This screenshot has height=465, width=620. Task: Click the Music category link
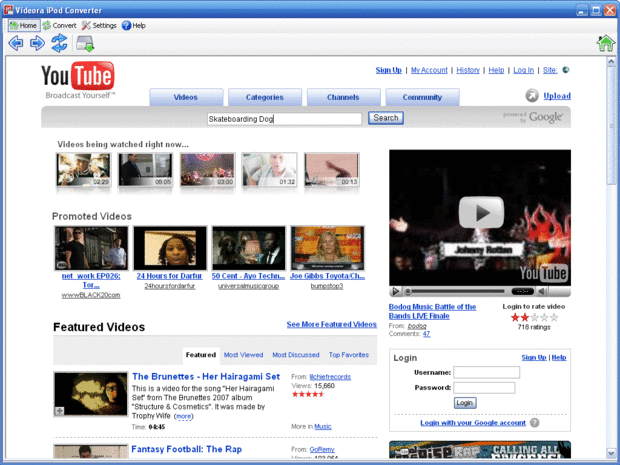pos(323,426)
